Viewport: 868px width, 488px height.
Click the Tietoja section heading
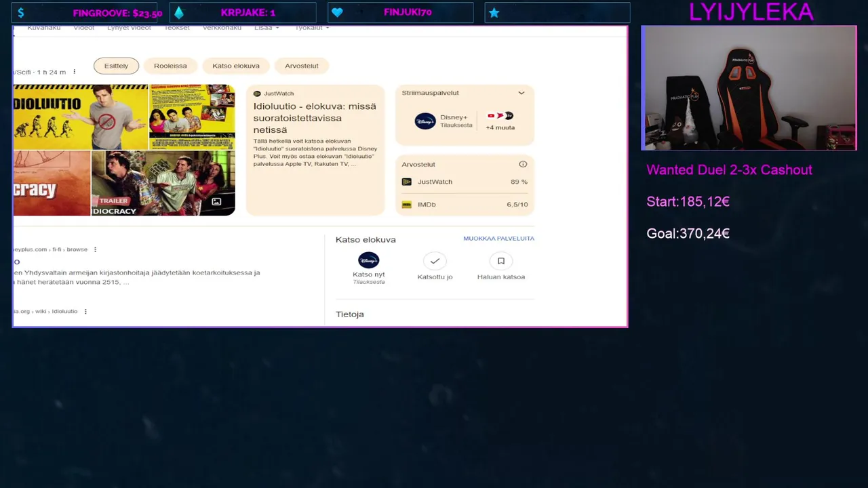350,314
